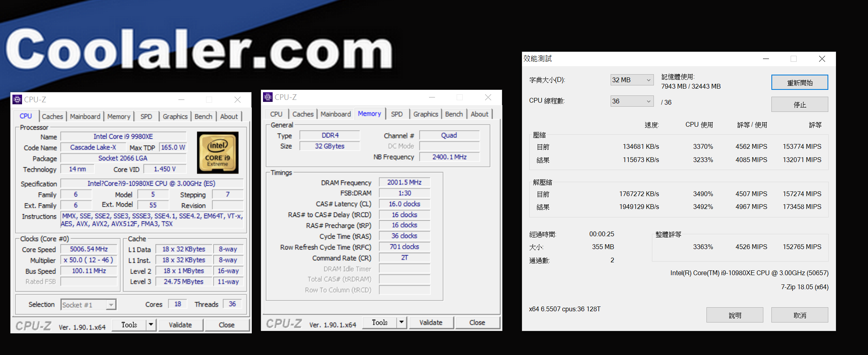Click the compression result 132071 MIPS value
Viewport: 868px width, 355px height.
(x=802, y=160)
